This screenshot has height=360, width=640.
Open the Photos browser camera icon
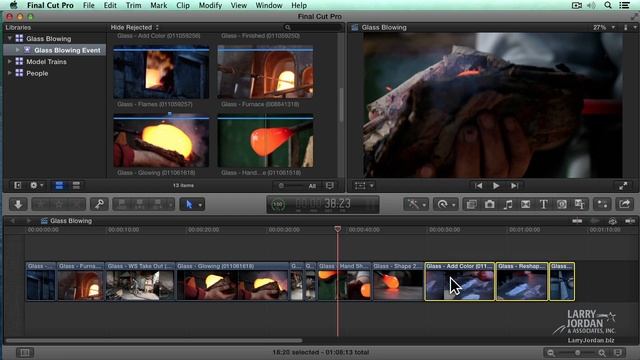[489, 204]
